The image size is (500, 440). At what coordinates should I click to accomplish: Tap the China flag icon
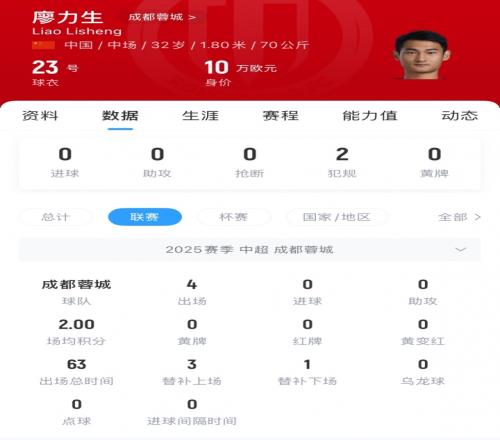[43, 45]
